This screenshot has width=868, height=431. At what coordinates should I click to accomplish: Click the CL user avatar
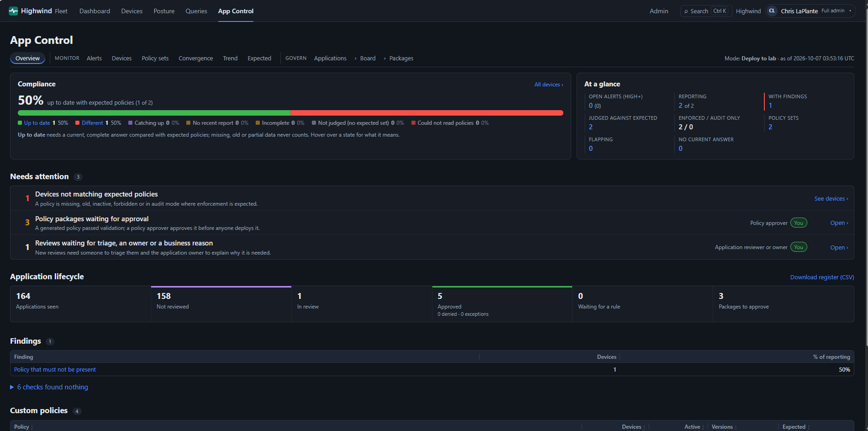pos(772,11)
